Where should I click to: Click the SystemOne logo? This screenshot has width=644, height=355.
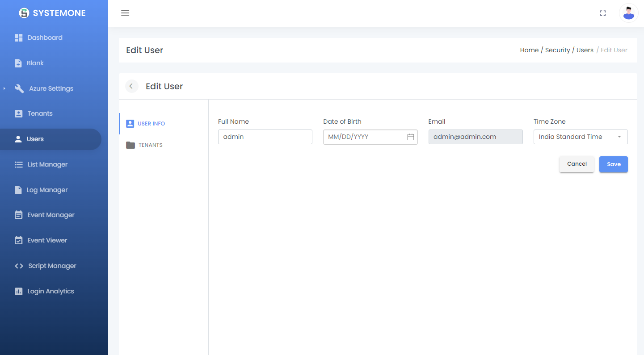coord(24,13)
